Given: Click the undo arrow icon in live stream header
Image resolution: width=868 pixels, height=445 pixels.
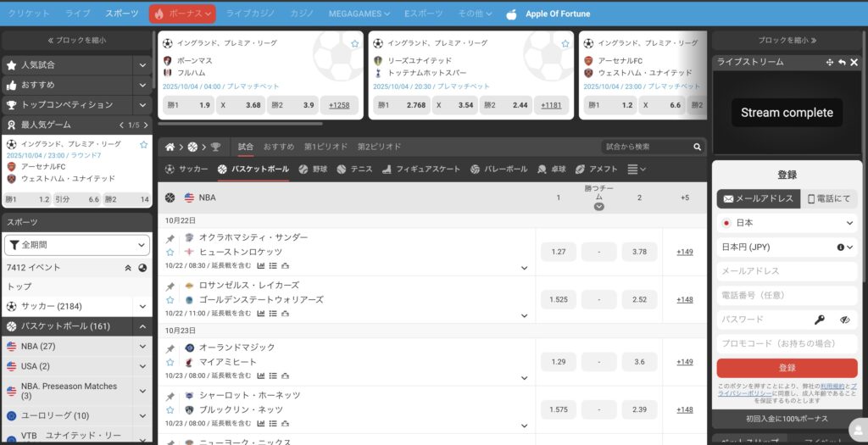Looking at the screenshot, I should 842,62.
